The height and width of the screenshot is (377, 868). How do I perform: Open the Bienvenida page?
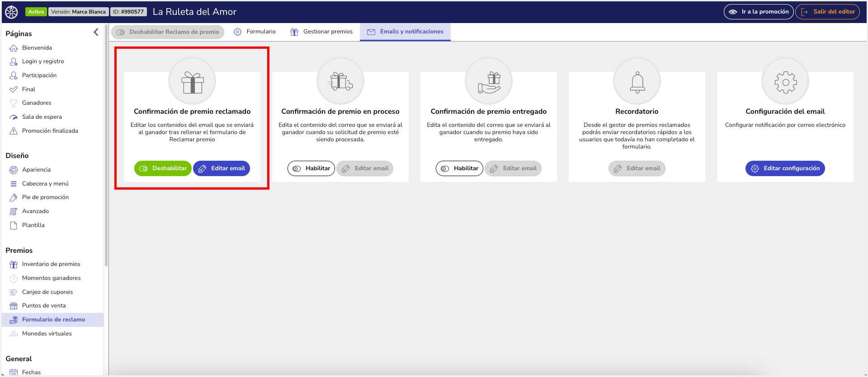37,48
